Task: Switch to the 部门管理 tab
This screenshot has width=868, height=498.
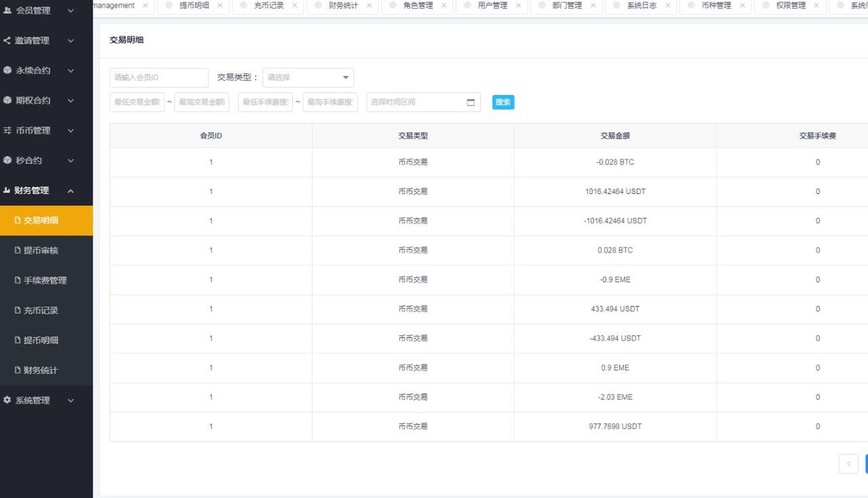Action: click(x=566, y=5)
